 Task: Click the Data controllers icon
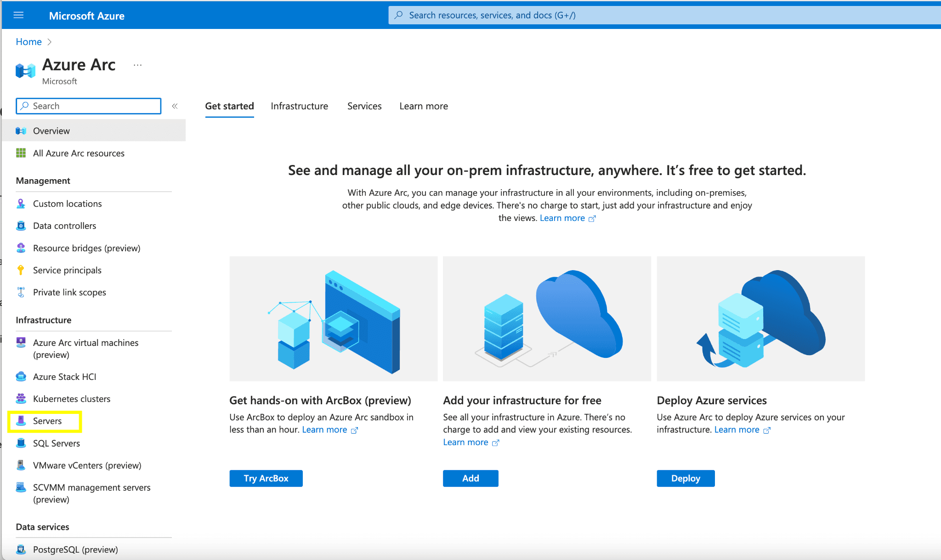point(21,226)
